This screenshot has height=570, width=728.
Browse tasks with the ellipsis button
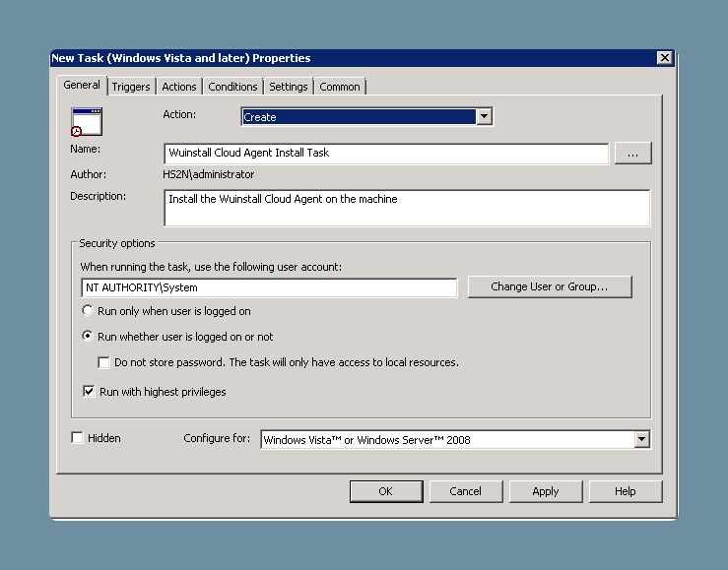click(632, 154)
